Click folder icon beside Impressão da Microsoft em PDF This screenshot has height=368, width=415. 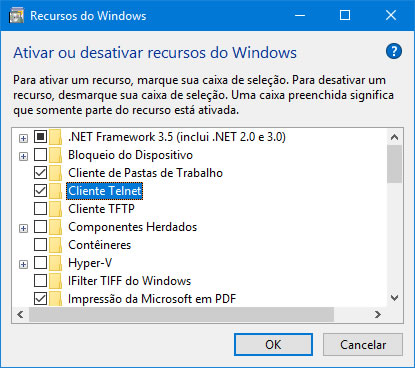pyautogui.click(x=56, y=299)
